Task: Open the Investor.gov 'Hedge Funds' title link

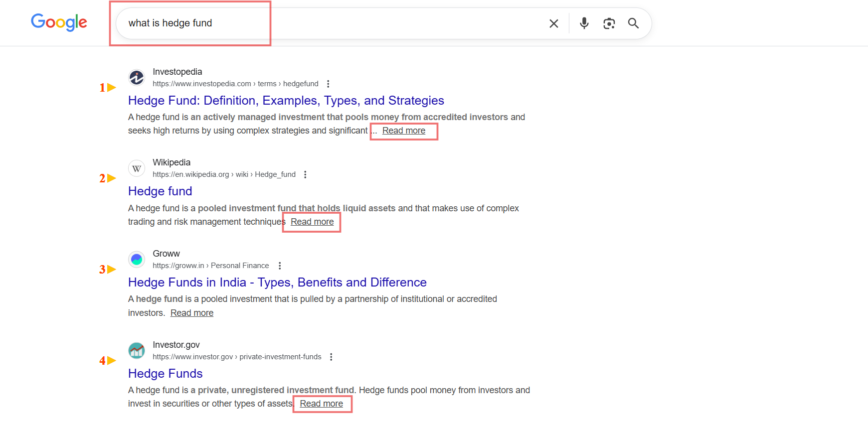Action: point(165,374)
